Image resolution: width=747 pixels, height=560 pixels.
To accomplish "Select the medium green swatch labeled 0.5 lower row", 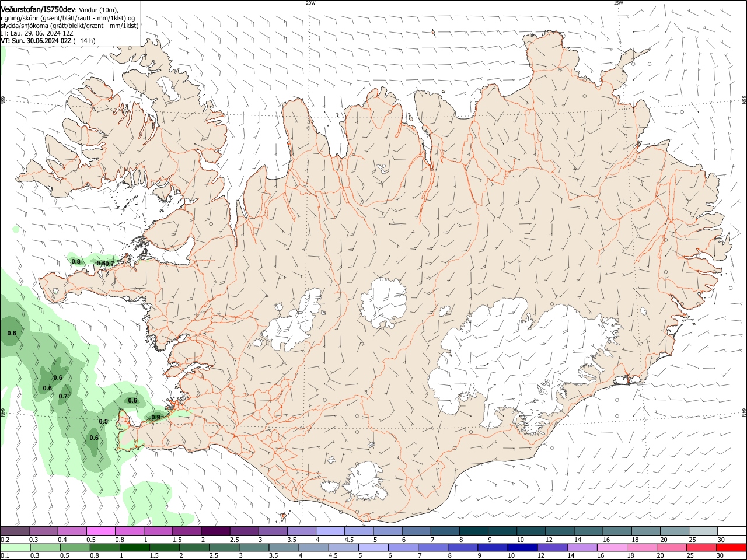I will click(x=74, y=547).
